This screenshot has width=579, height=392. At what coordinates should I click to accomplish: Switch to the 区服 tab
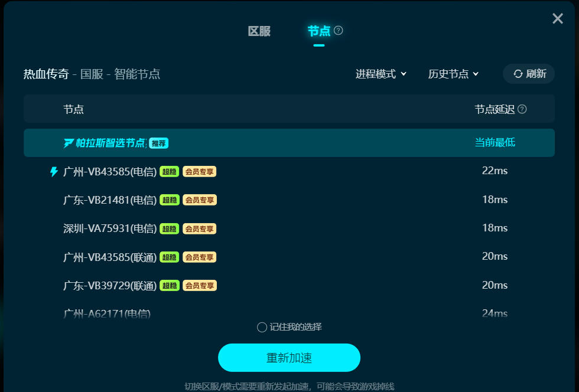pos(259,31)
